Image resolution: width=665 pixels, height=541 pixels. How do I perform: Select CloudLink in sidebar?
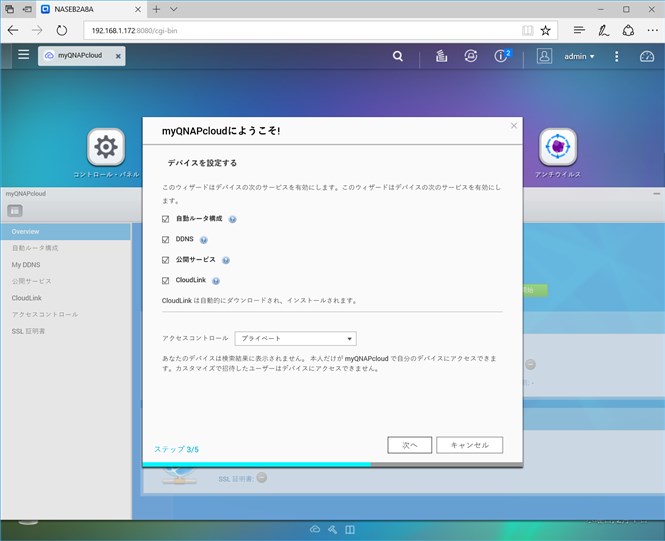65,298
